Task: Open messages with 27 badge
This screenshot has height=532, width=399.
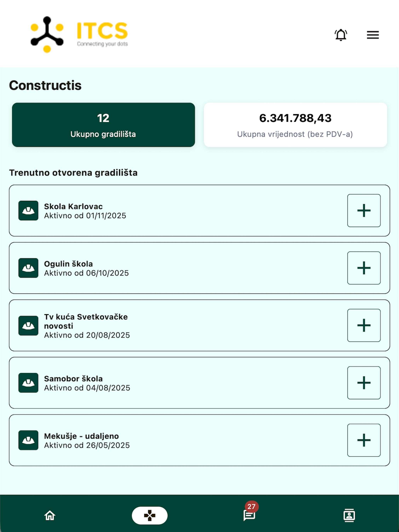Action: (249, 515)
